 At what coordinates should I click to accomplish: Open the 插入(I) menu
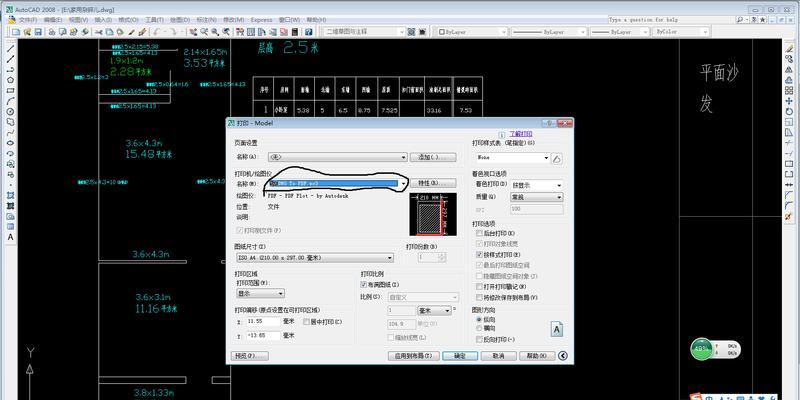point(104,19)
